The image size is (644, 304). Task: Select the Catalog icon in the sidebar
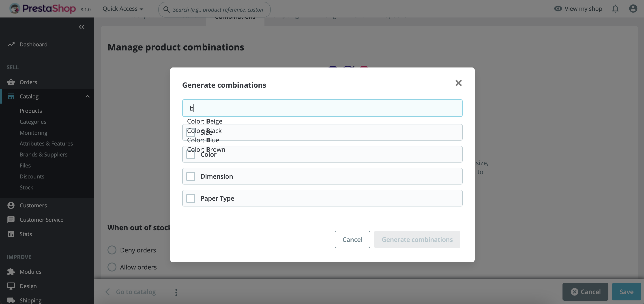(x=11, y=96)
